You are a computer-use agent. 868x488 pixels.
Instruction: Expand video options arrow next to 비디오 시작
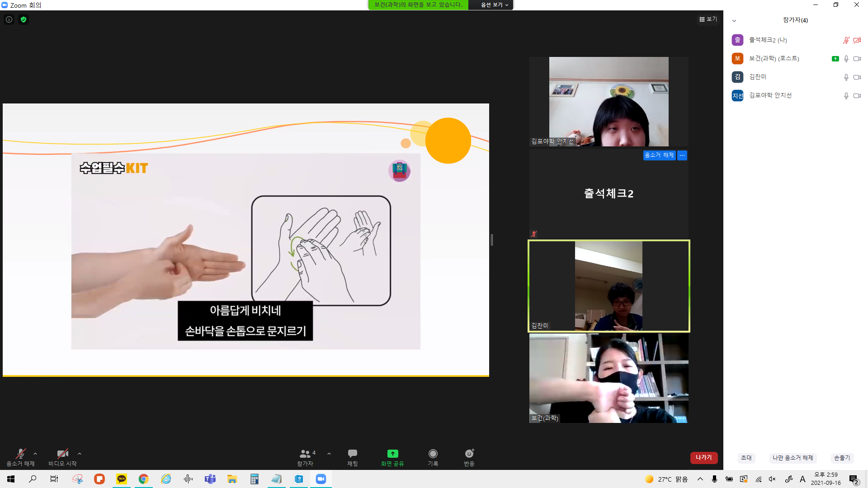tap(80, 454)
